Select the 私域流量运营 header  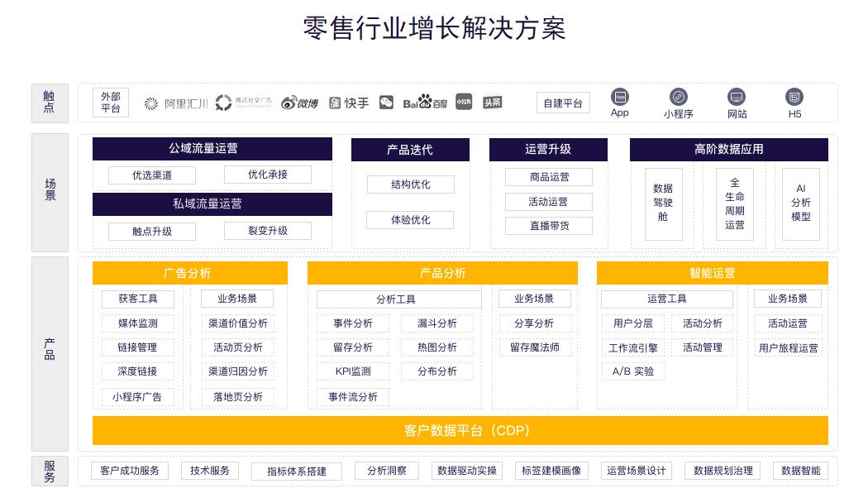point(212,204)
